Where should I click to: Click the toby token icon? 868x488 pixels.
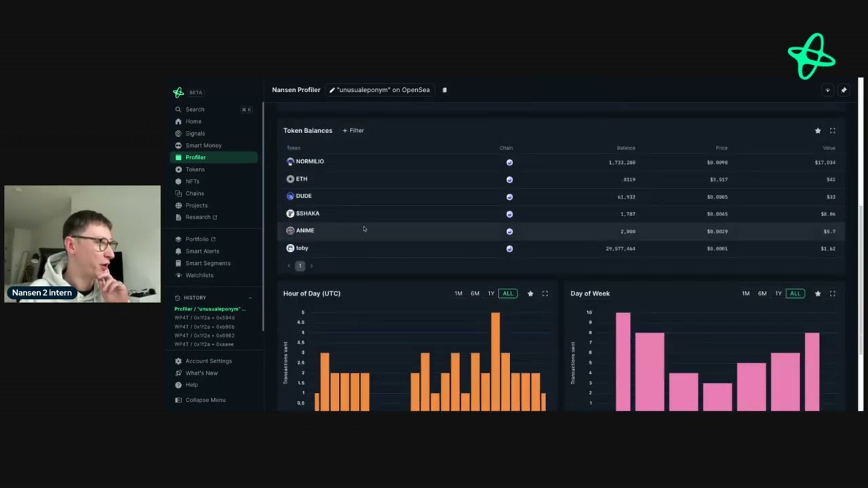click(x=290, y=248)
